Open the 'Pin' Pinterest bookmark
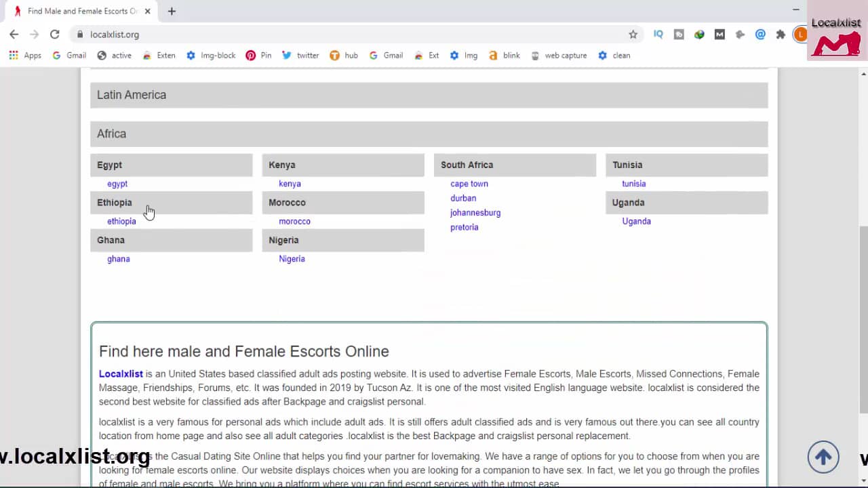 pos(258,56)
